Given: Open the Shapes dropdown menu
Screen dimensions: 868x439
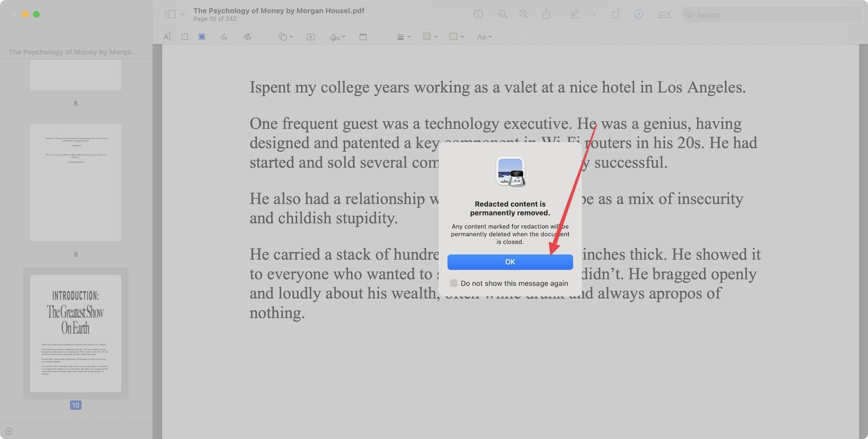Looking at the screenshot, I should coord(285,37).
